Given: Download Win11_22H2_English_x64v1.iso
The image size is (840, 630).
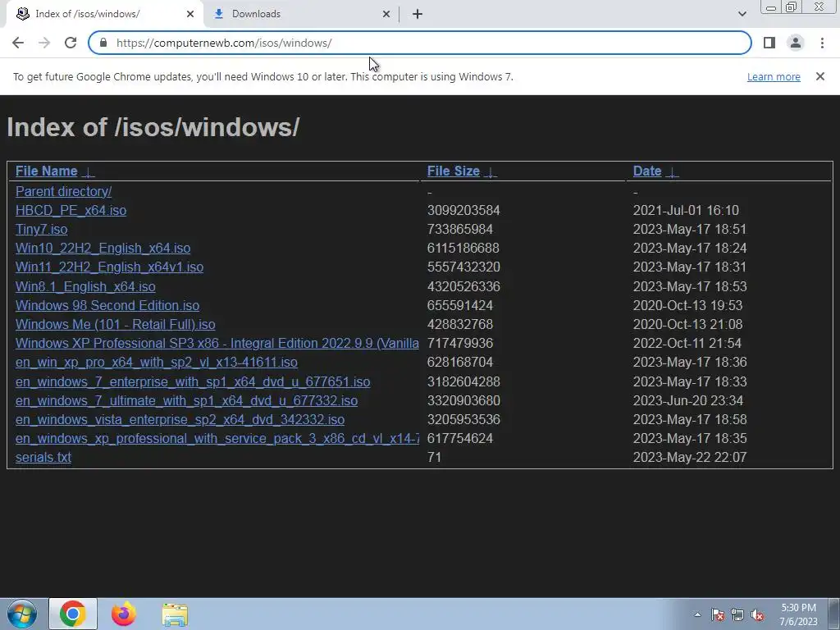Looking at the screenshot, I should [x=109, y=267].
